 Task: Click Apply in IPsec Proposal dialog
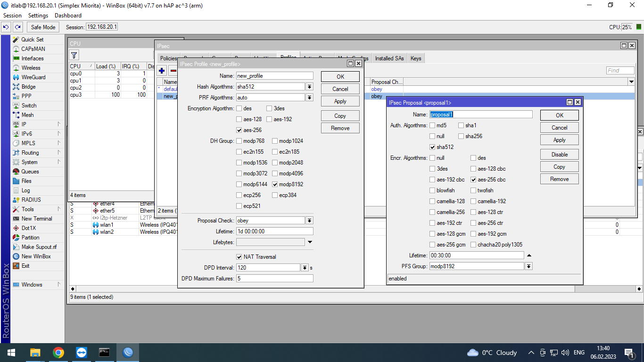pyautogui.click(x=560, y=140)
